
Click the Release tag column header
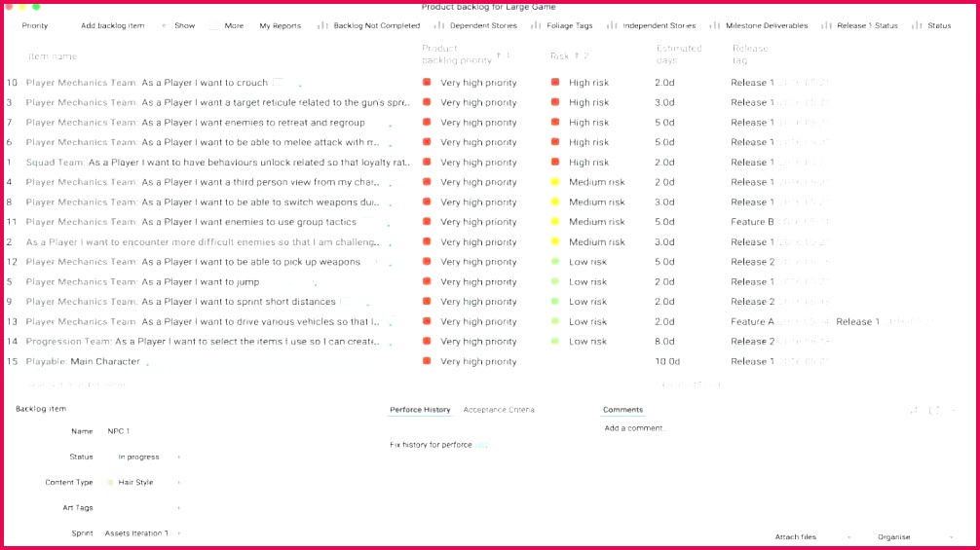749,55
